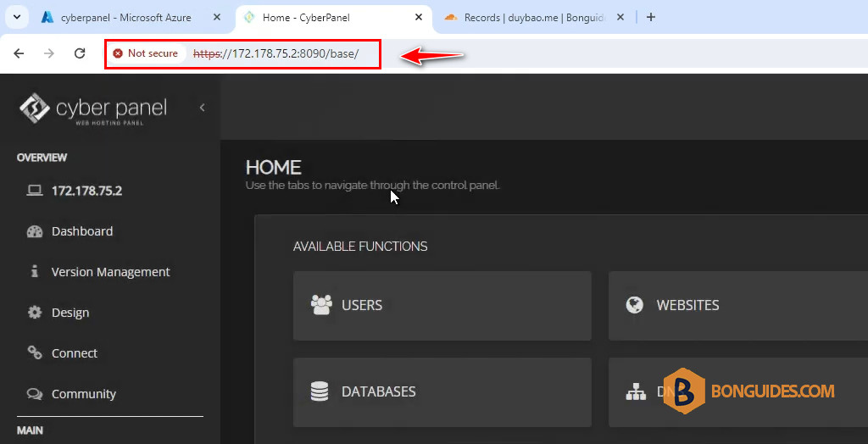Click the Community chat bubbles icon
868x444 pixels.
click(34, 394)
